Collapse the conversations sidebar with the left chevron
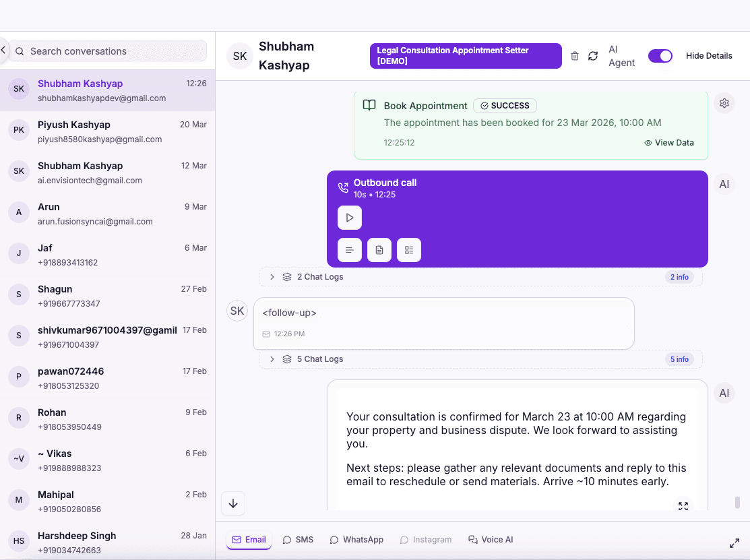This screenshot has height=560, width=750. (x=3, y=50)
